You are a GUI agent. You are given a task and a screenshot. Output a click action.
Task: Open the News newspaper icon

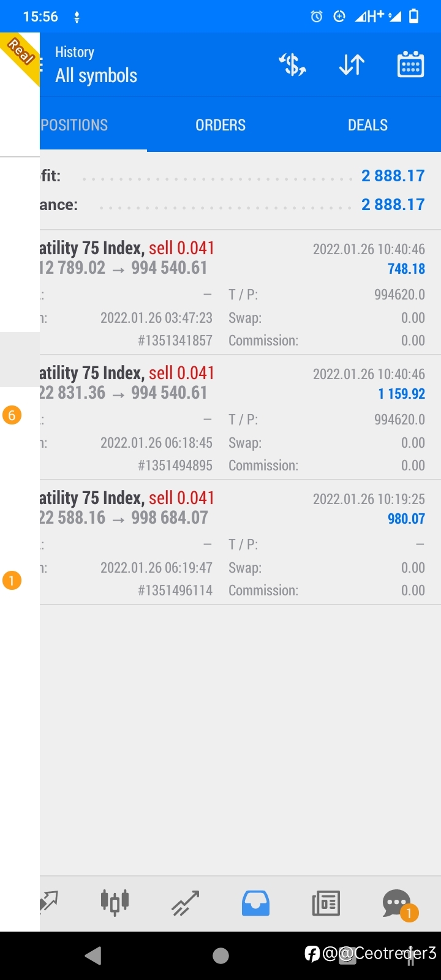326,903
